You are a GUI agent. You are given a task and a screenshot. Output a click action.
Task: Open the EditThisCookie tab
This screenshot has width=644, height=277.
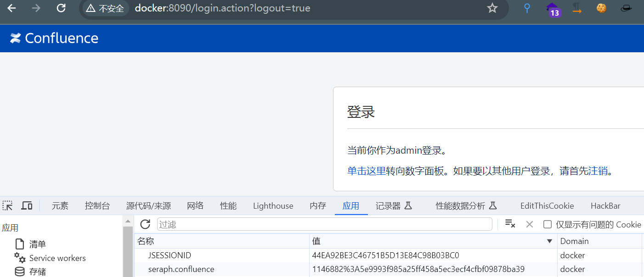click(547, 206)
